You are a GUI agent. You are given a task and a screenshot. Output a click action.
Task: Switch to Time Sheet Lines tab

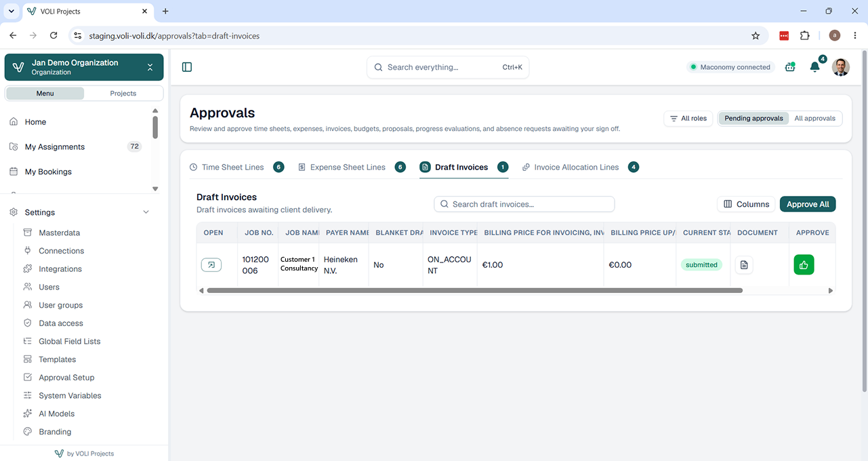click(x=236, y=167)
